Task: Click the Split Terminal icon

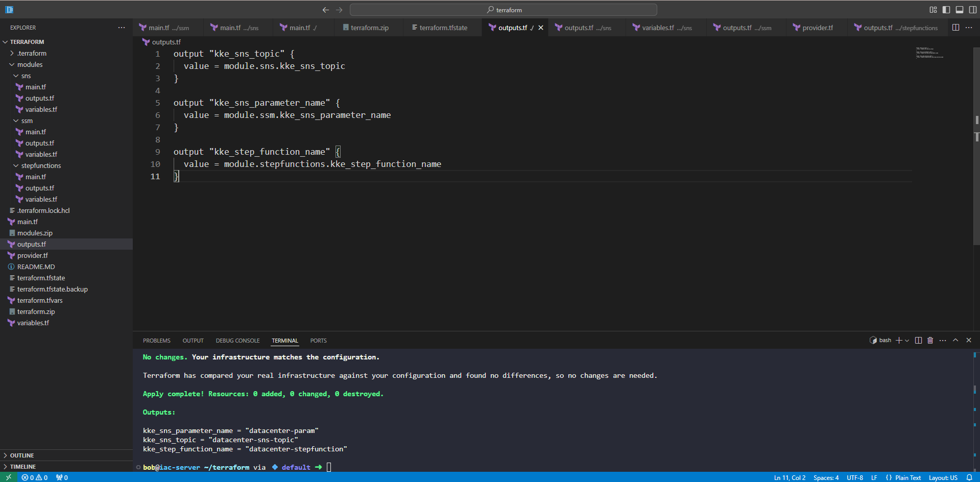Action: coord(918,341)
